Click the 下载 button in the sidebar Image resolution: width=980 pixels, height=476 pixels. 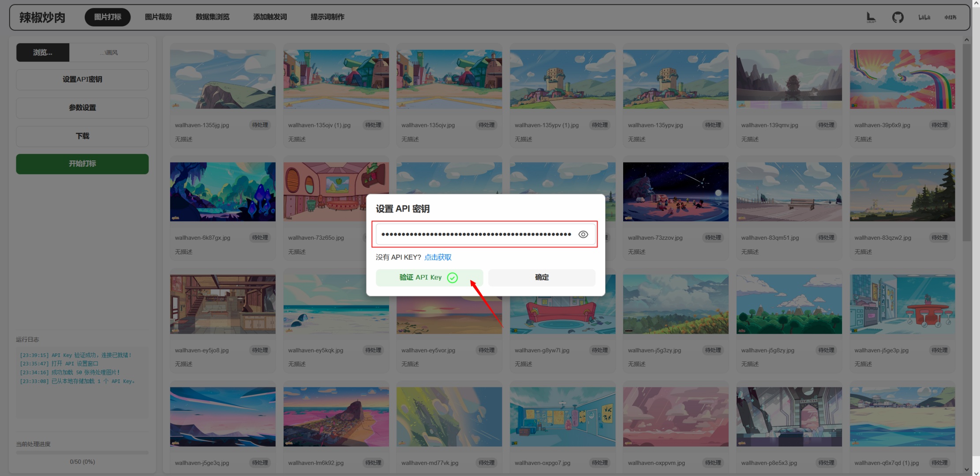tap(82, 136)
